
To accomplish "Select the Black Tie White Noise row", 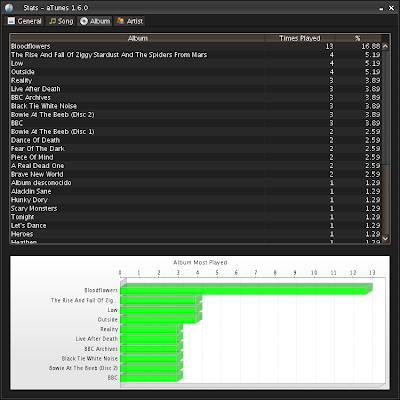I will tap(196, 106).
